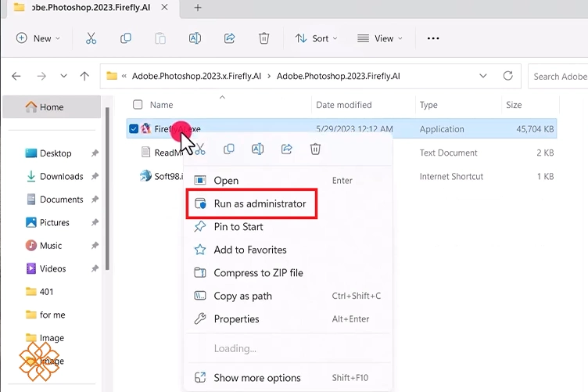The height and width of the screenshot is (392, 588).
Task: Open the See more ellipsis menu
Action: 433,38
